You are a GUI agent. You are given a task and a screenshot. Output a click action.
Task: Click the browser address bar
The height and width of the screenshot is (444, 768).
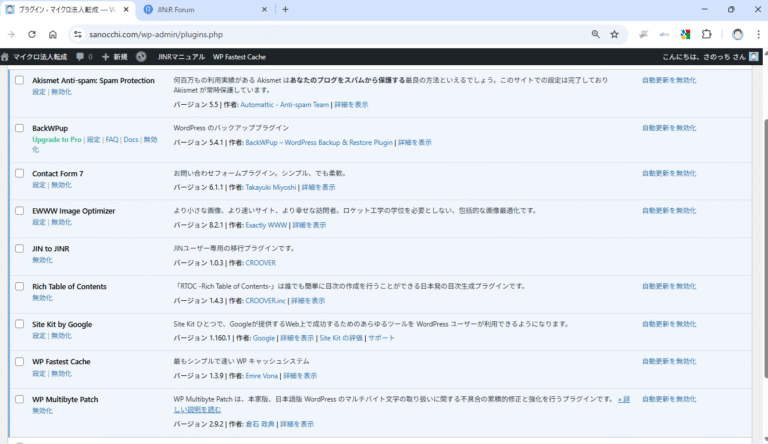coord(330,34)
